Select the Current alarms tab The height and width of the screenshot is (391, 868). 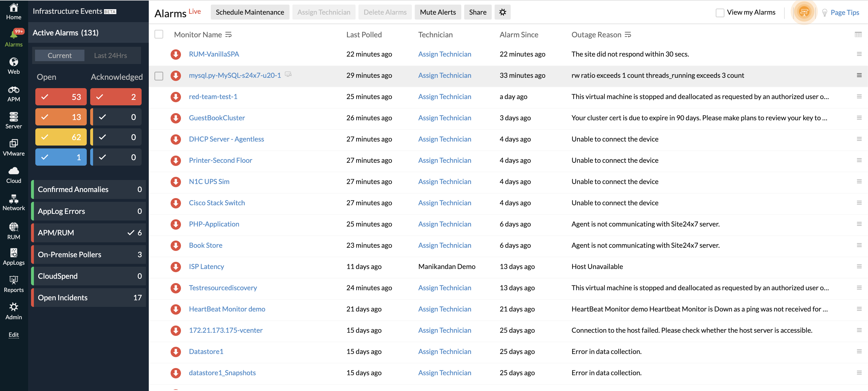tap(59, 55)
